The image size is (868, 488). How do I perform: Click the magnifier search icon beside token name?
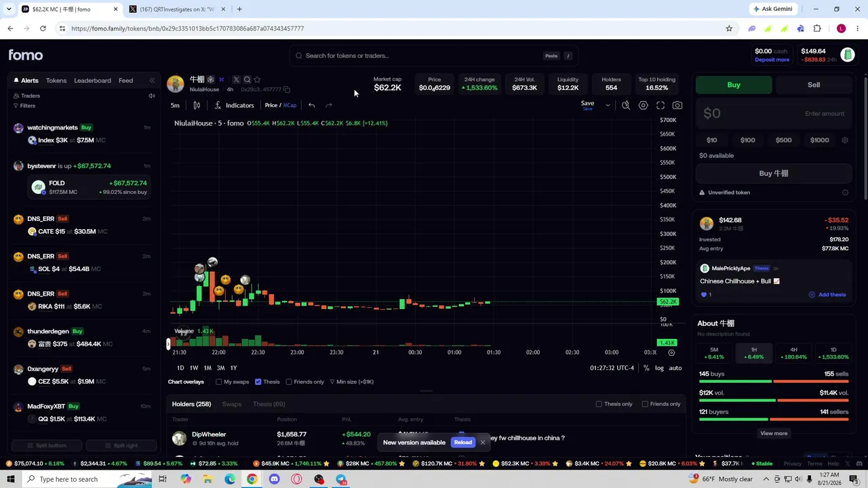point(247,80)
